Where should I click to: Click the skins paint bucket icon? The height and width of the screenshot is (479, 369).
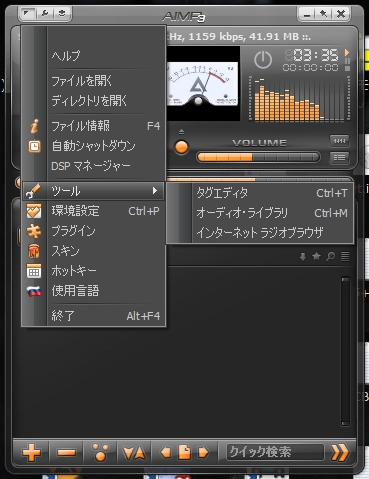(x=34, y=251)
